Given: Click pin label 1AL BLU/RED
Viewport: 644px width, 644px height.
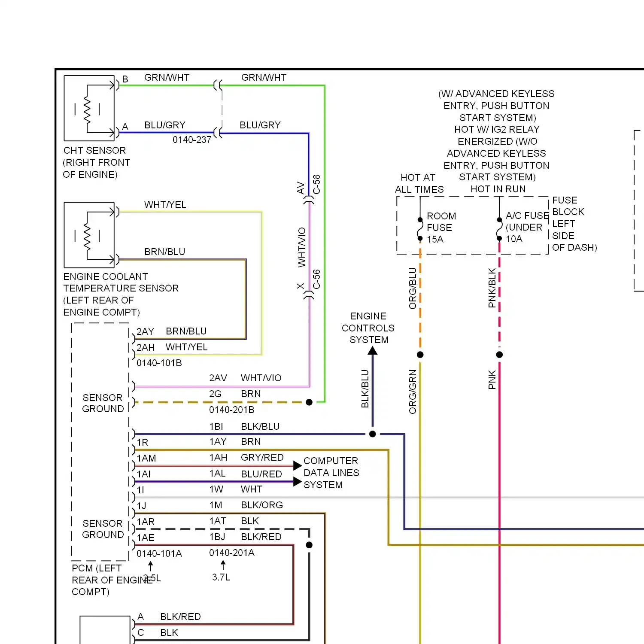Looking at the screenshot, I should [246, 474].
